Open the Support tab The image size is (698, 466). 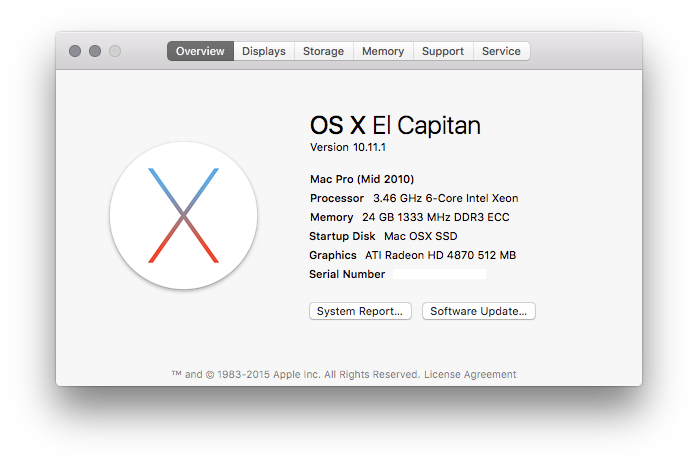click(x=443, y=51)
